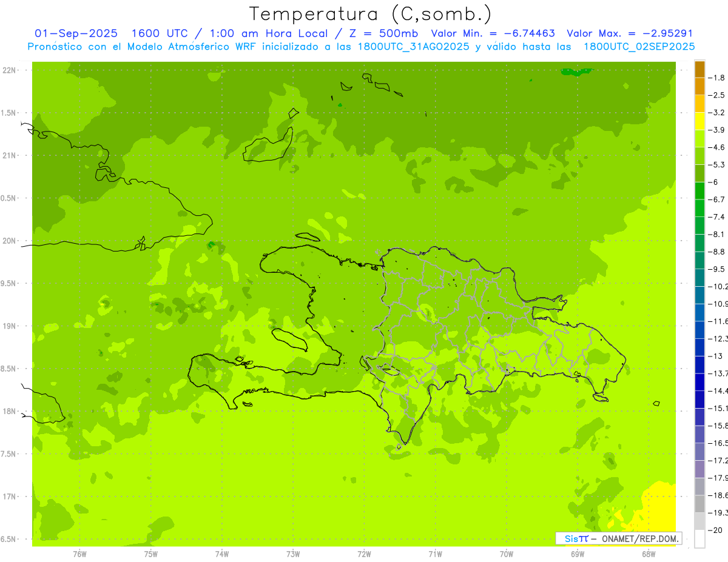Viewport: 728px width, 562px height.
Task: Click the '70W' longitude label
Action: [507, 554]
